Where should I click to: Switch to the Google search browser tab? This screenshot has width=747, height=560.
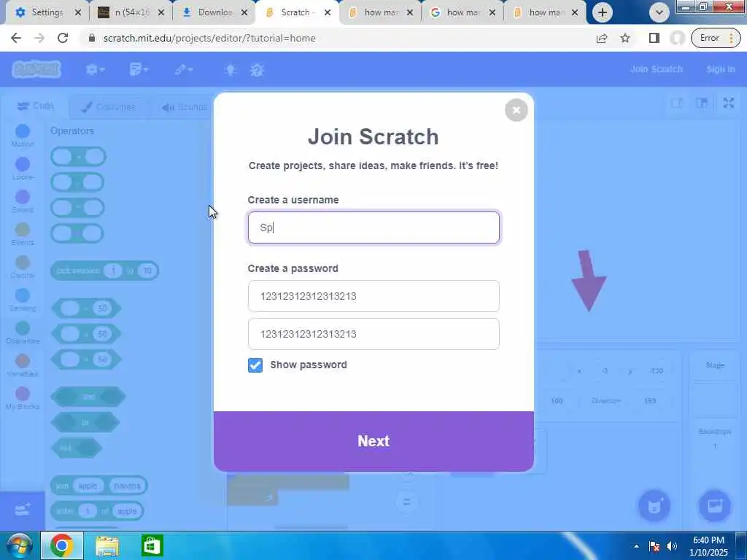[x=462, y=12]
